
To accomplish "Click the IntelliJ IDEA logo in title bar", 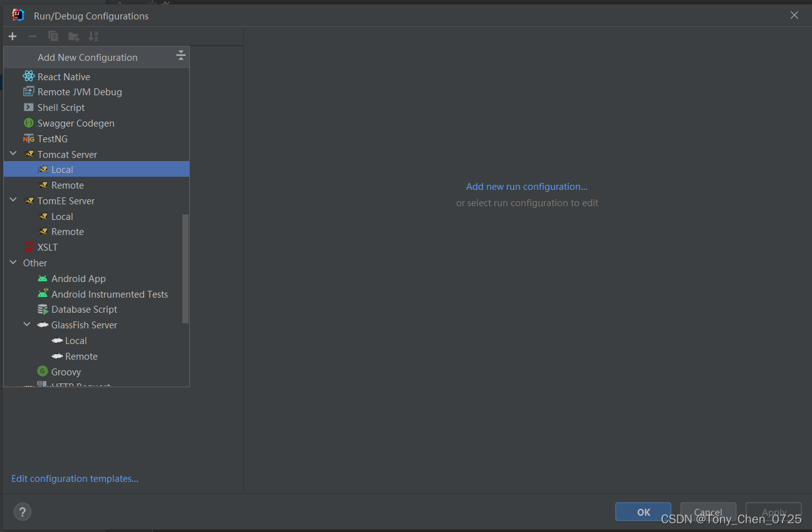I will click(x=18, y=15).
